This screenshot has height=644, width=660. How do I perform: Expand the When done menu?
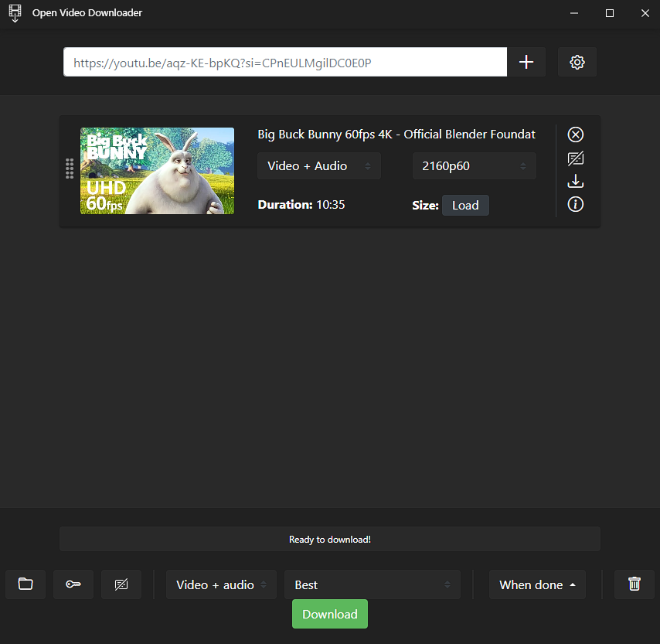click(x=537, y=584)
